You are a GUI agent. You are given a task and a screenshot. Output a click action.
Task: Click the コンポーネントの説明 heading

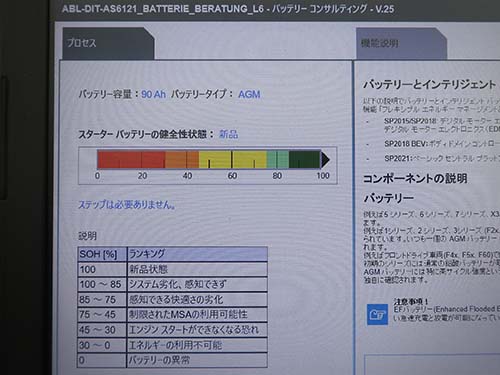(x=415, y=179)
